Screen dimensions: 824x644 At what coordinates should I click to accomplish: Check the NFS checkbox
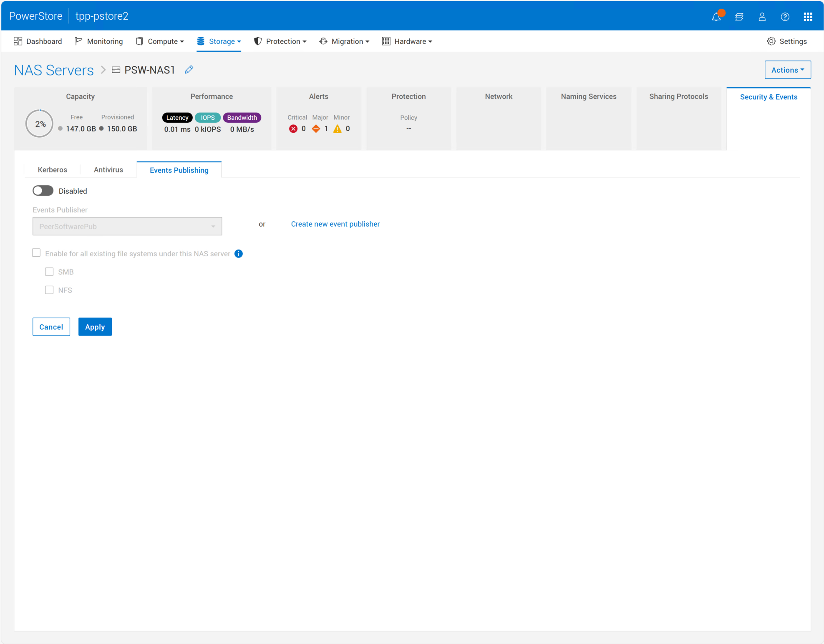[49, 290]
